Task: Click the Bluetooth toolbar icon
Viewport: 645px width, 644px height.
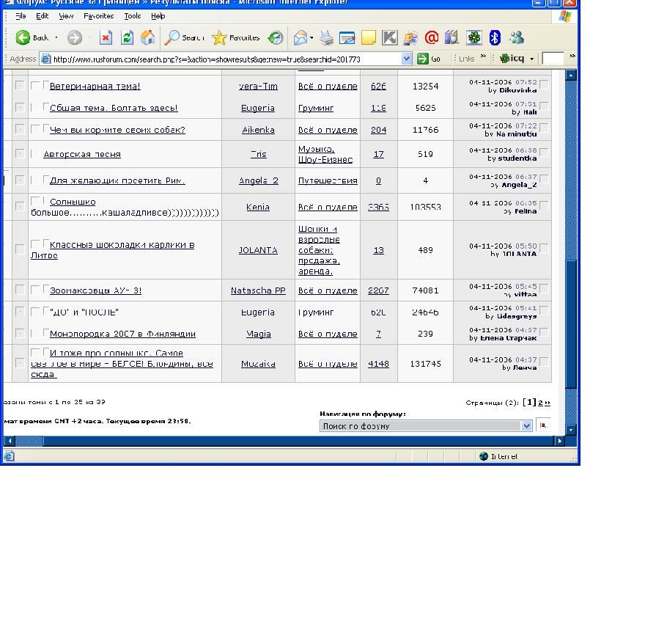Action: tap(495, 37)
